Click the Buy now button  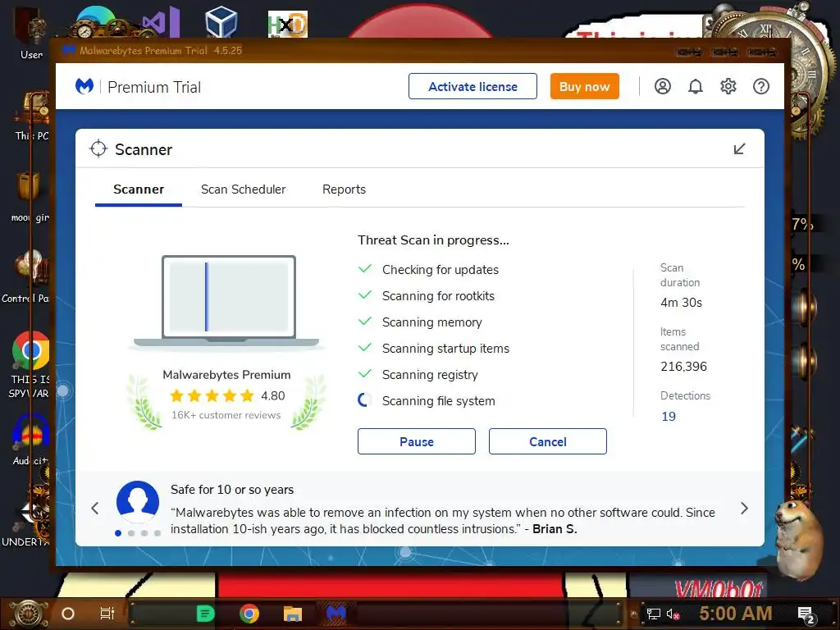click(584, 86)
